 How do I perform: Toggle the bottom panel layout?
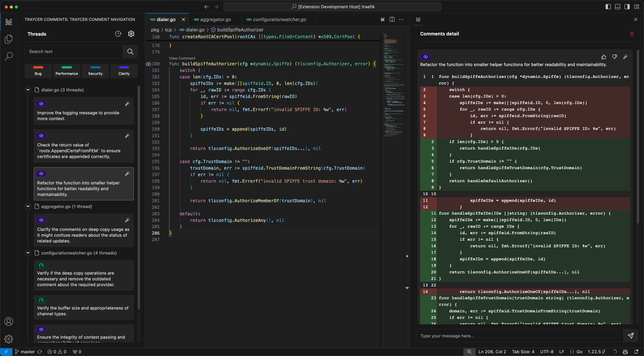click(x=618, y=7)
